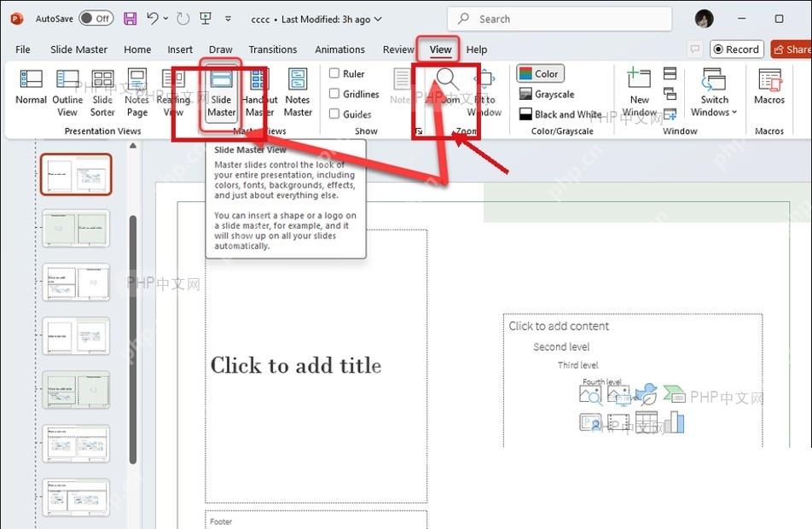Switch to Black and White mode
Image resolution: width=812 pixels, height=529 pixels.
coord(560,114)
